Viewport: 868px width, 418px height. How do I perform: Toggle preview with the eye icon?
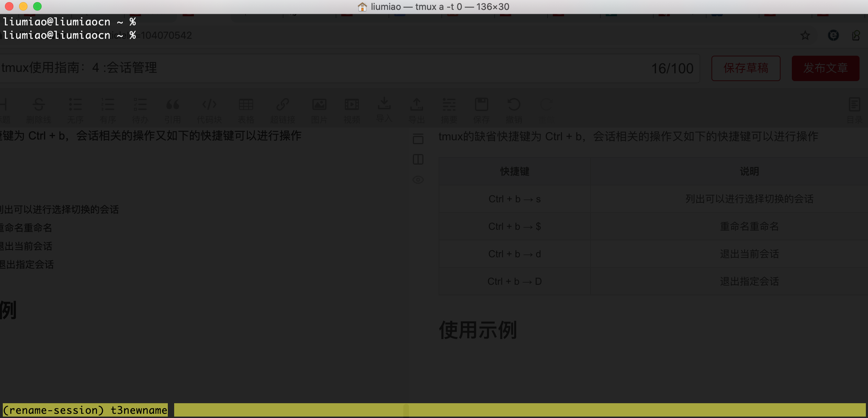(x=418, y=180)
